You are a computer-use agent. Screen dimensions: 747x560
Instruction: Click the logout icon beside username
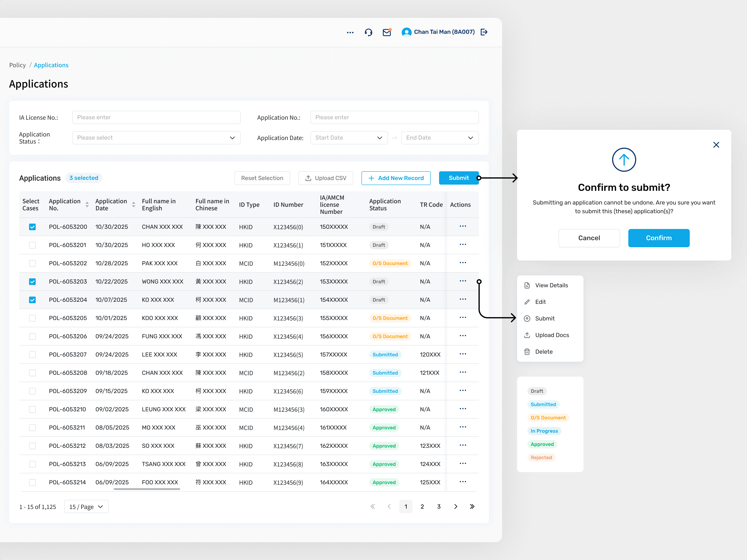[484, 32]
